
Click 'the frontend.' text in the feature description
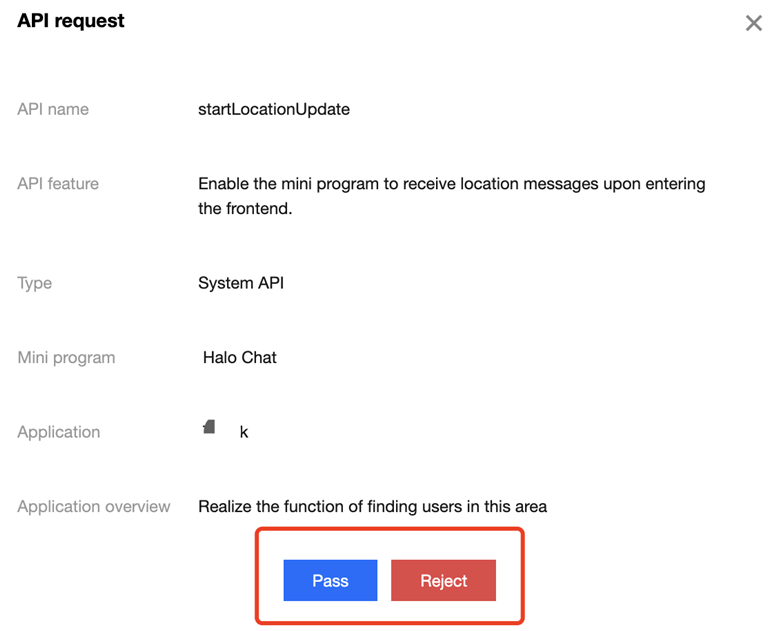245,209
